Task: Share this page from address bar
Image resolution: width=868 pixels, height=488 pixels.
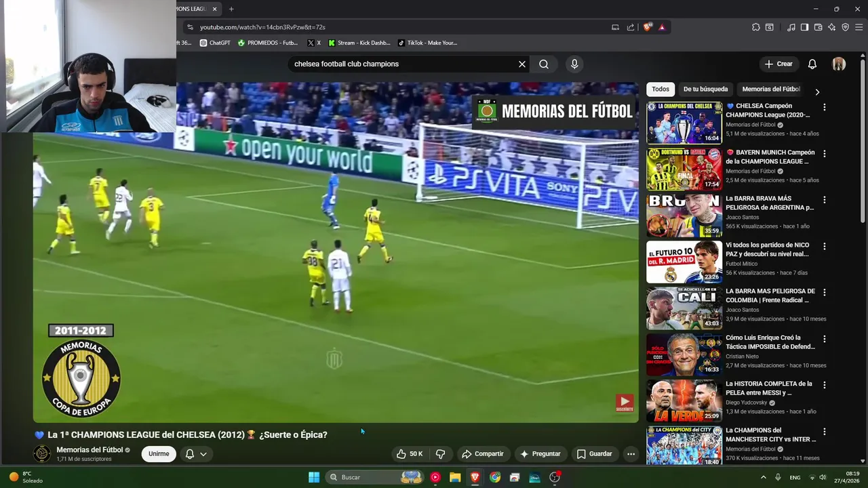Action: click(631, 27)
